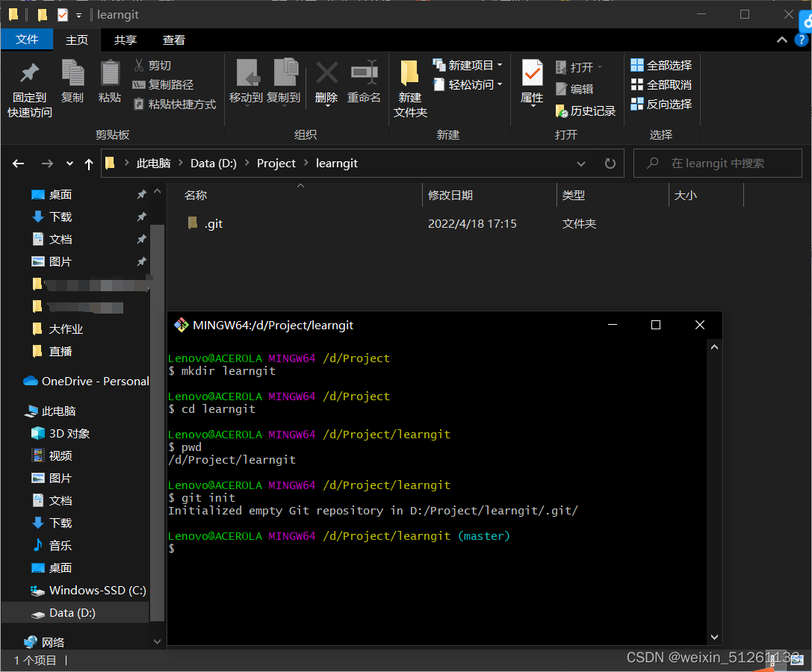Click Select all (全部选择)
The width and height of the screenshot is (812, 672).
pyautogui.click(x=661, y=65)
